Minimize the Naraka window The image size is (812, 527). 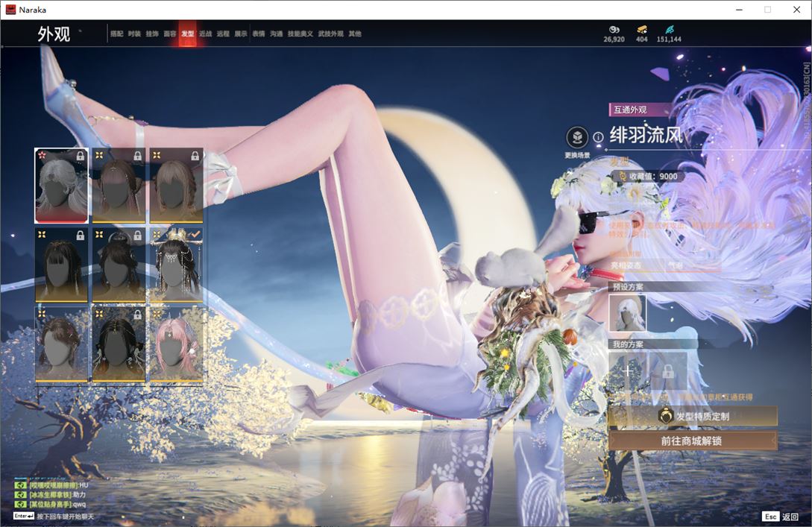click(739, 10)
